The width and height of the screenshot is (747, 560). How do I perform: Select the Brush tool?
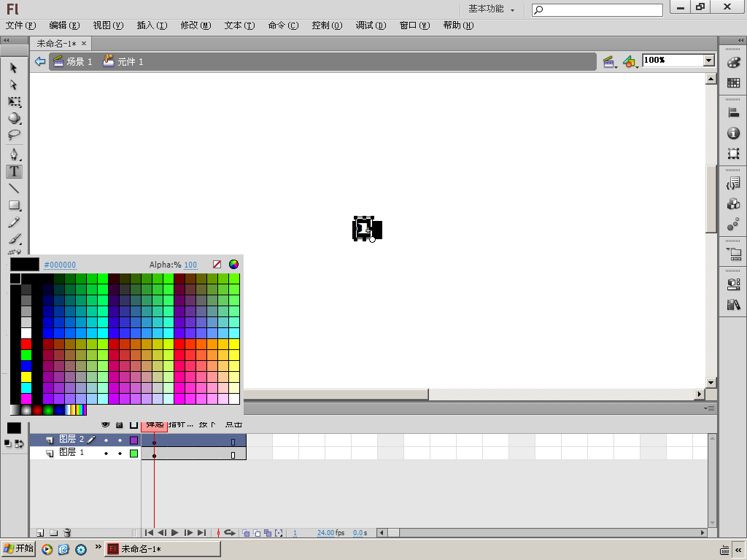15,238
